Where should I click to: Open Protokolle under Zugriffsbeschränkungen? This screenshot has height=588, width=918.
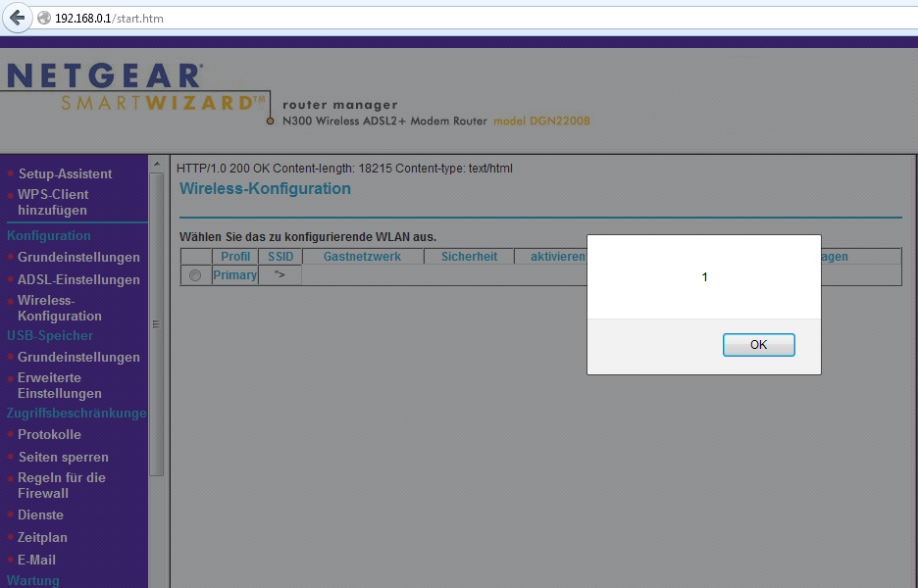click(x=49, y=434)
